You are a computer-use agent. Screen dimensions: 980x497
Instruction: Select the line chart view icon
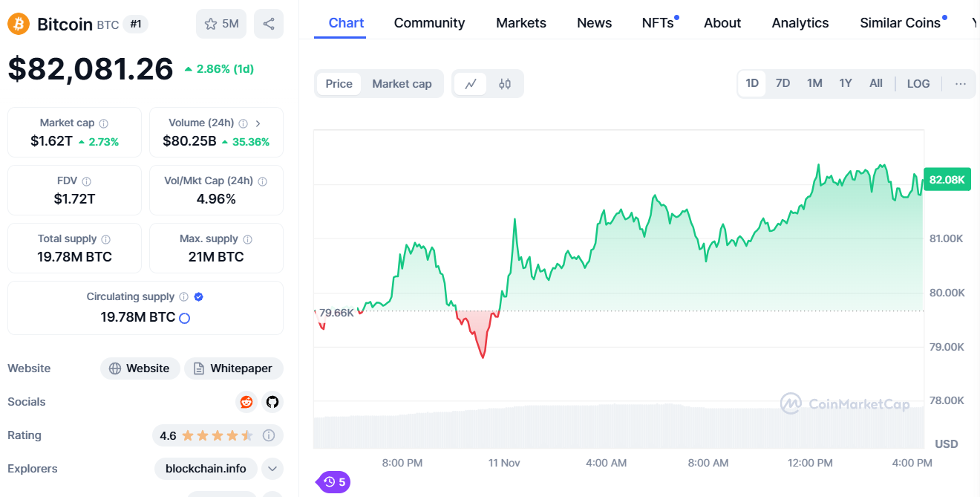[470, 84]
